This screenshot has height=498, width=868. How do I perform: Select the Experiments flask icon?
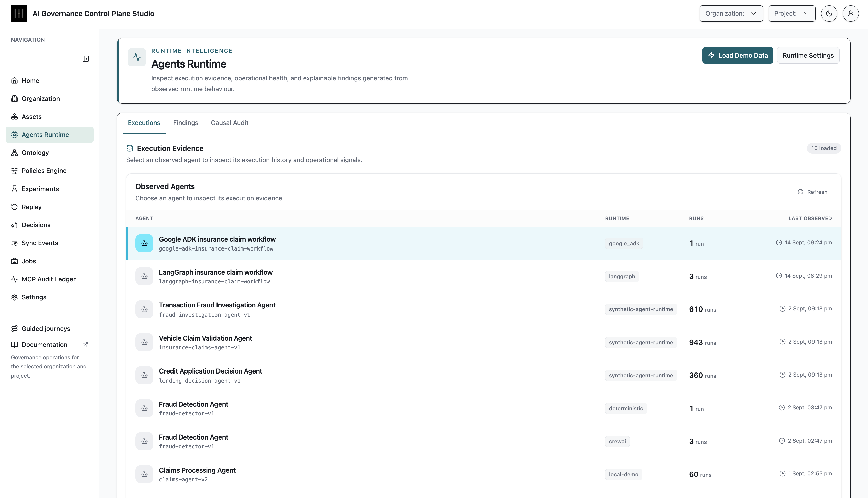point(14,189)
